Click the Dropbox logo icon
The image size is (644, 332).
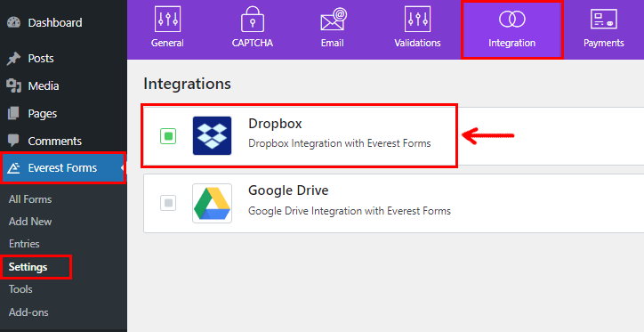point(212,135)
